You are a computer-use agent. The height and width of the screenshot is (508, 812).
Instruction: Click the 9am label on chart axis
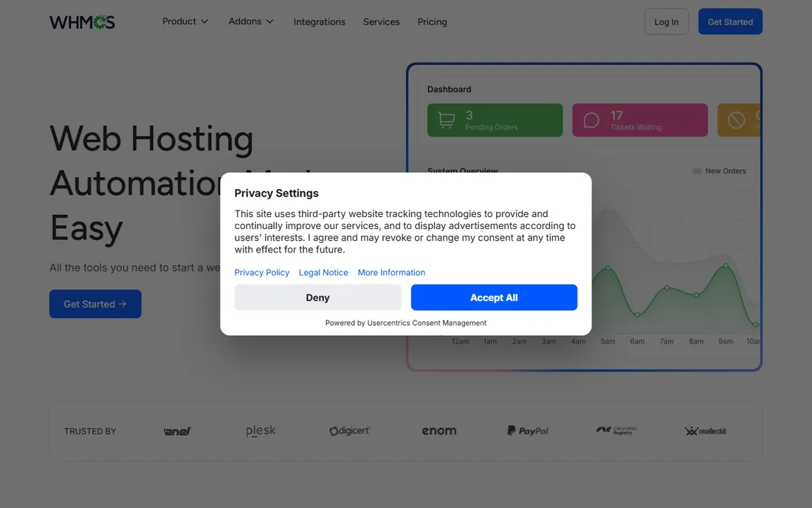click(x=725, y=341)
